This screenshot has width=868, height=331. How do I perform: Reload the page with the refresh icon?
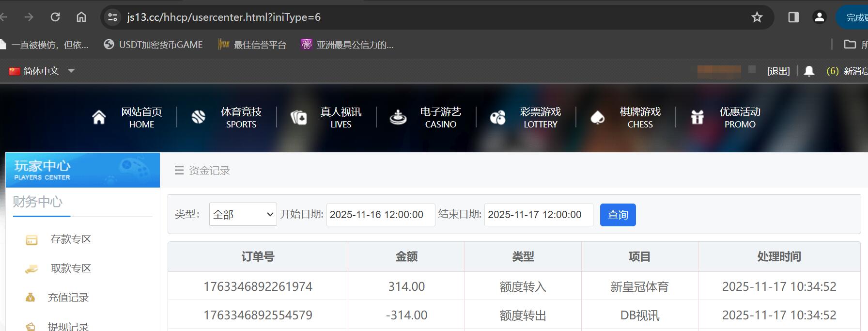tap(55, 17)
